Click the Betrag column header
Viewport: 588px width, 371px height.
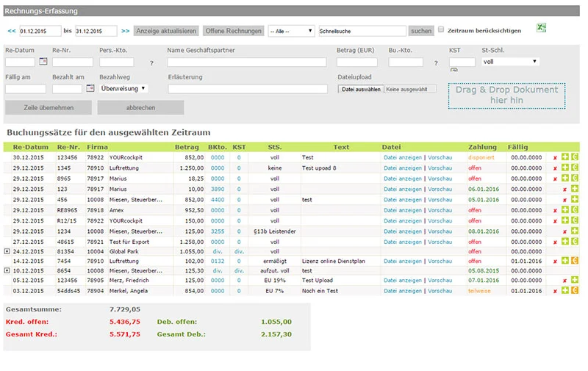(187, 147)
